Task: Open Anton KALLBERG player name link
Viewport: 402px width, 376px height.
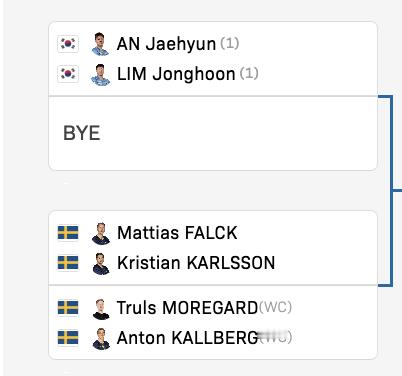Action: coord(187,338)
